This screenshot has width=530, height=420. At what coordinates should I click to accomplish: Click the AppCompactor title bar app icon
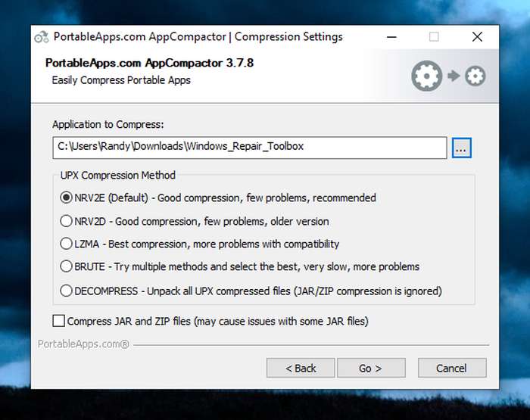[42, 37]
